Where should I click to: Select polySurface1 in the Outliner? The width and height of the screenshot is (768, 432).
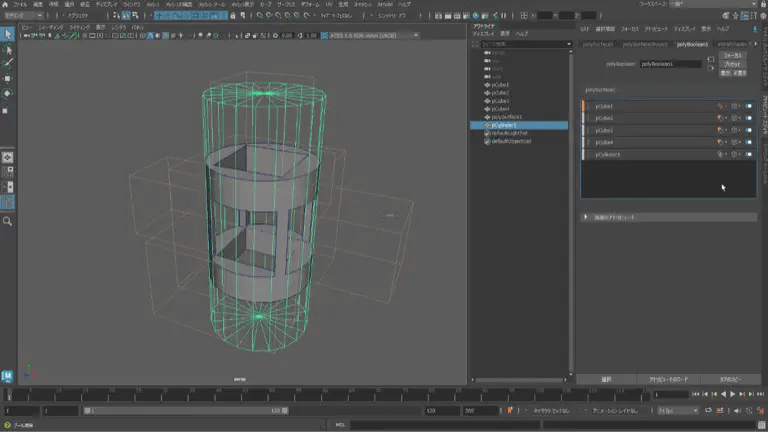[x=506, y=117]
